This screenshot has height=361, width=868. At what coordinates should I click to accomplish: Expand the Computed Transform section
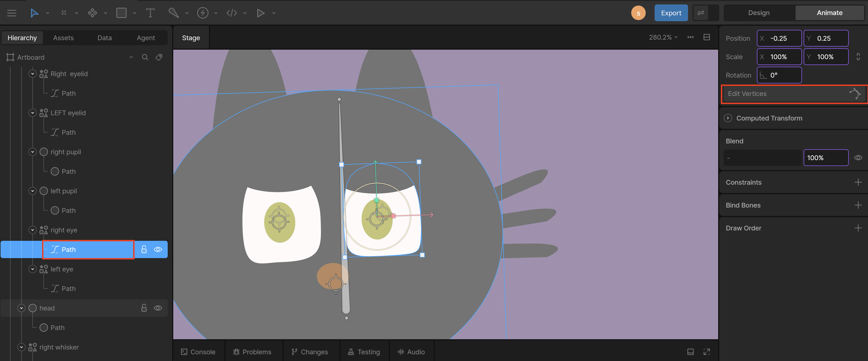(728, 118)
